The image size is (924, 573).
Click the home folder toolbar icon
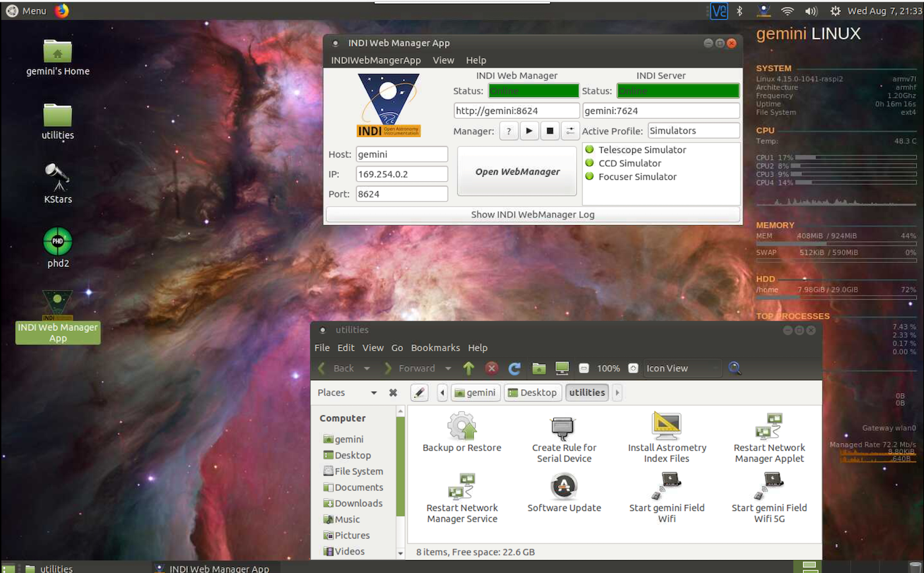pos(538,368)
